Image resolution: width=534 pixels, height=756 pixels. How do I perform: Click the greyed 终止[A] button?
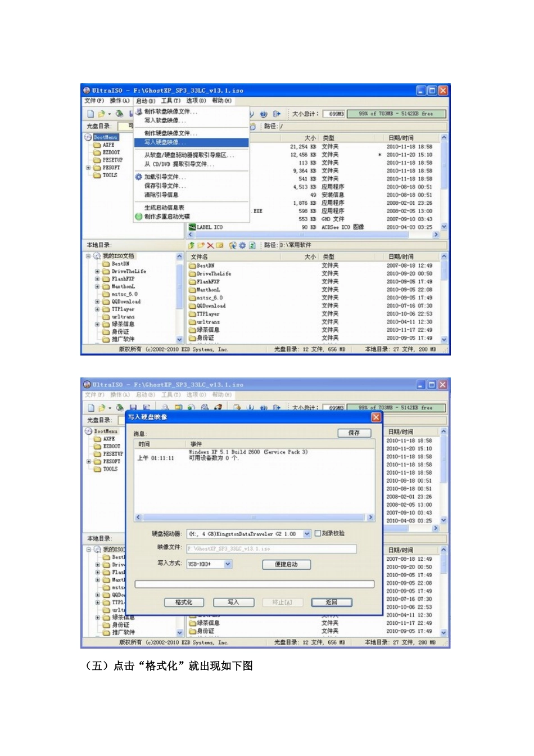click(282, 602)
